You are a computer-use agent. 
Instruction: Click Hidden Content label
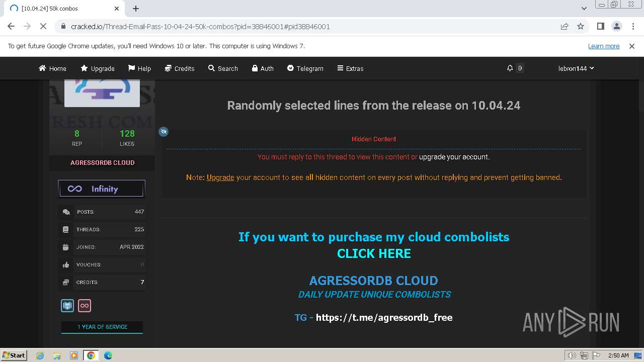pyautogui.click(x=374, y=139)
